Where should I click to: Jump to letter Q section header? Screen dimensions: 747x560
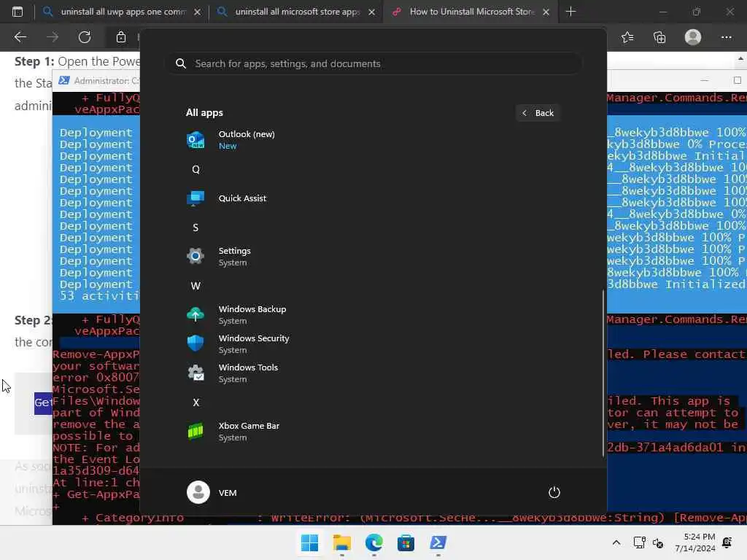point(196,169)
